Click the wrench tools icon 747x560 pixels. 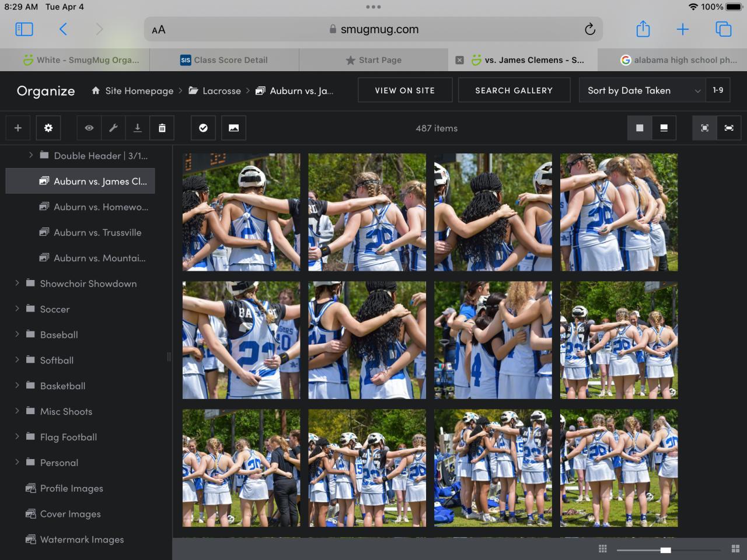(113, 128)
